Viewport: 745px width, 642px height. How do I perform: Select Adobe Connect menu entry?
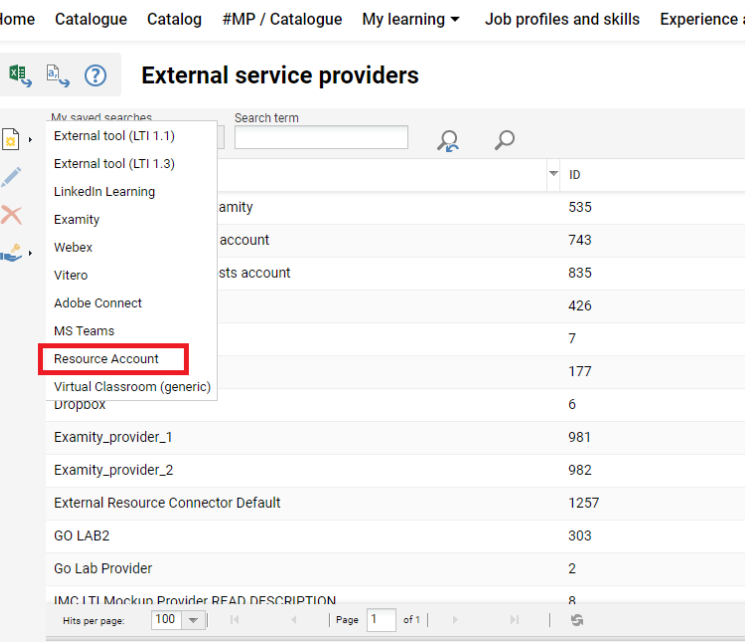click(x=97, y=303)
